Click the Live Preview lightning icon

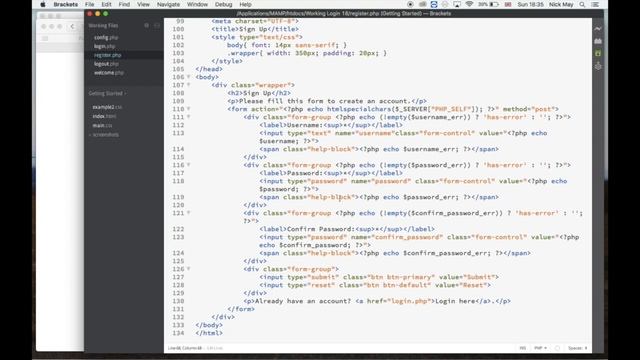click(598, 29)
